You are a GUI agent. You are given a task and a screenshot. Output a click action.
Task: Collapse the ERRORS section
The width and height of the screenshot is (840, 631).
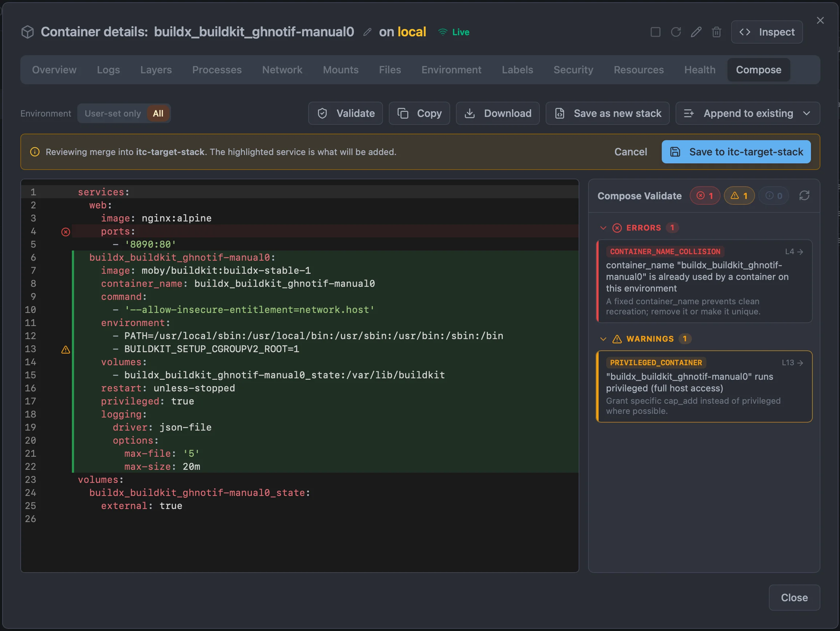point(603,228)
